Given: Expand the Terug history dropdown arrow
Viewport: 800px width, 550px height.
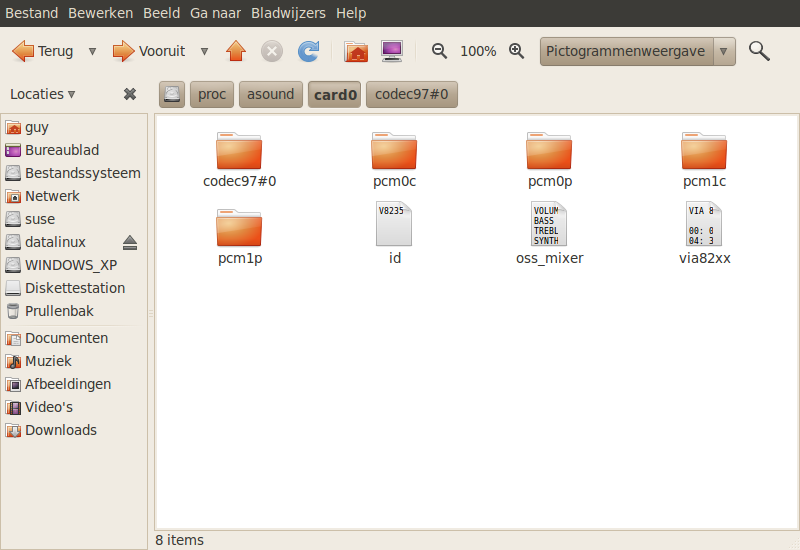Looking at the screenshot, I should 93,51.
